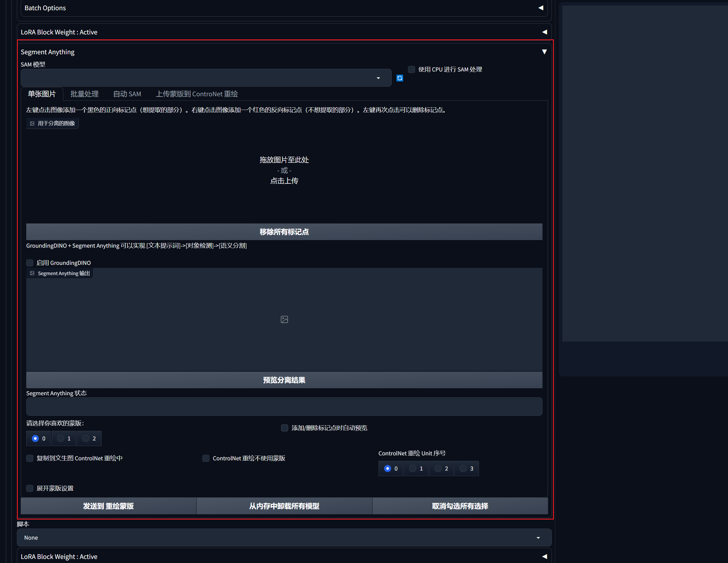Select mask option 1 under 请选择你喜欢的蒙版
This screenshot has height=563, width=728.
(64, 438)
